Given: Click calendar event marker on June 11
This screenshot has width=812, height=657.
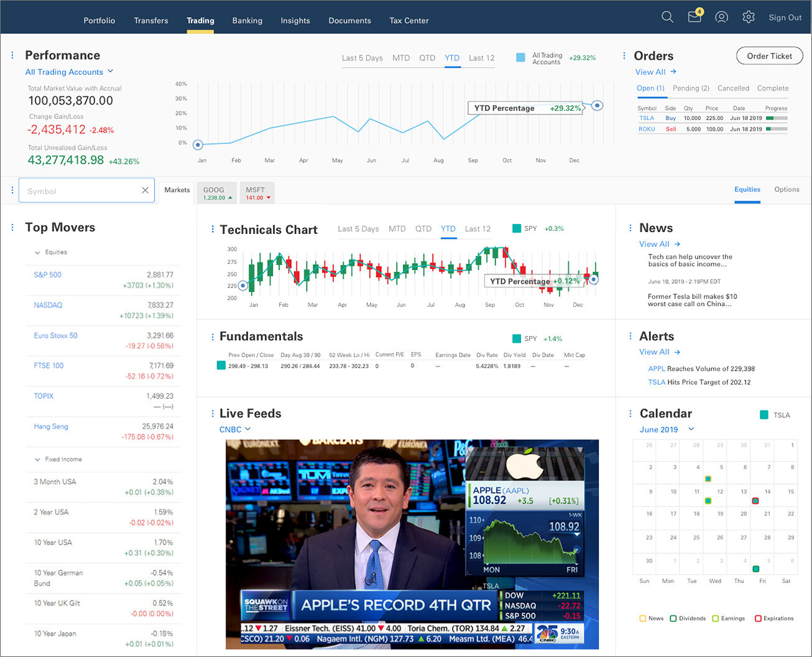Looking at the screenshot, I should [x=708, y=501].
